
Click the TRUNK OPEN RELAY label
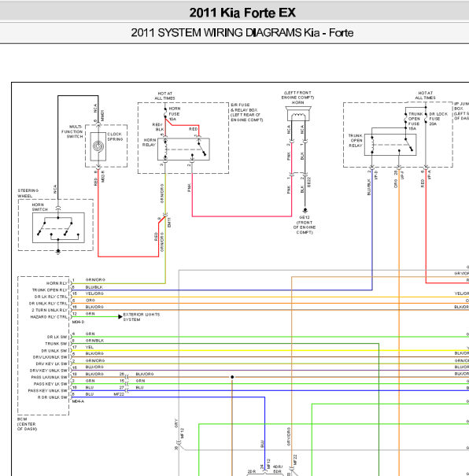pos(356,141)
